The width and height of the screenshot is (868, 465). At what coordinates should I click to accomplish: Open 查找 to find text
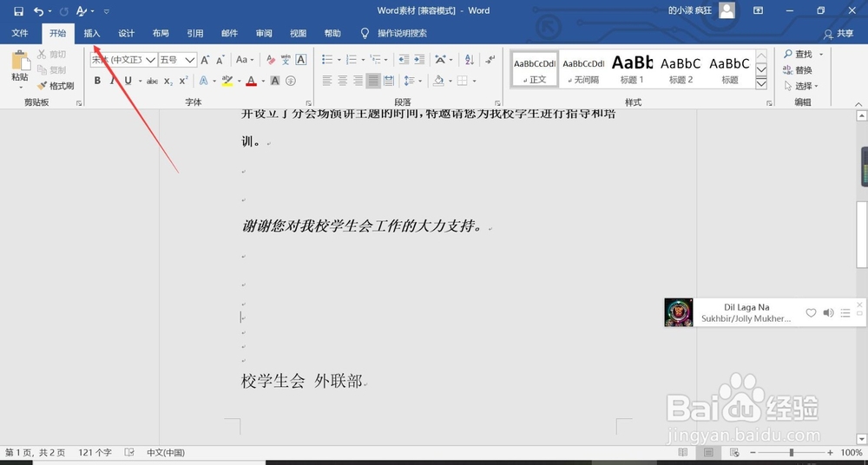(x=799, y=55)
